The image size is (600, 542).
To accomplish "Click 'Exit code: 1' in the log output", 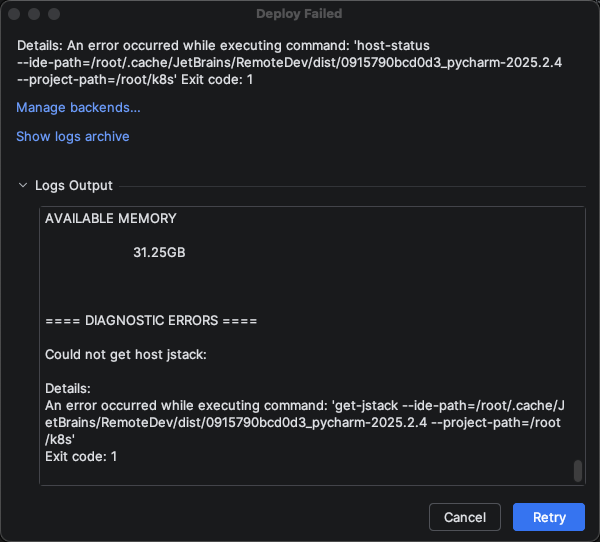I will pos(81,456).
